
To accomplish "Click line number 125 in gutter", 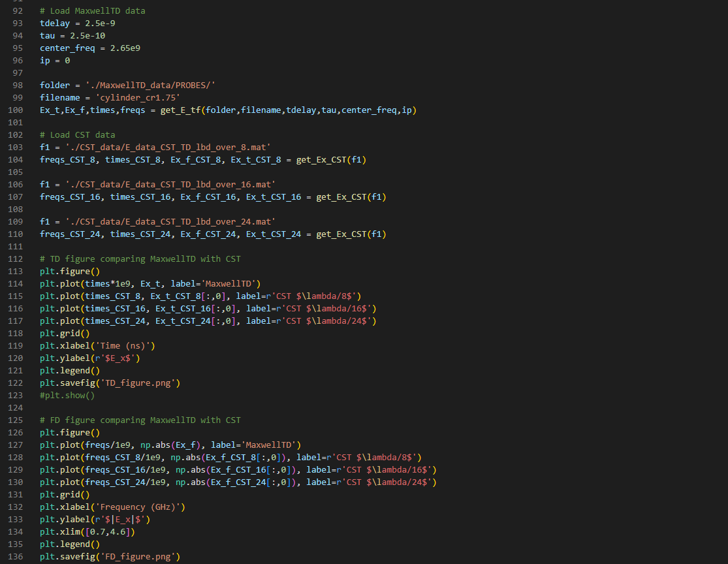I will pyautogui.click(x=15, y=420).
